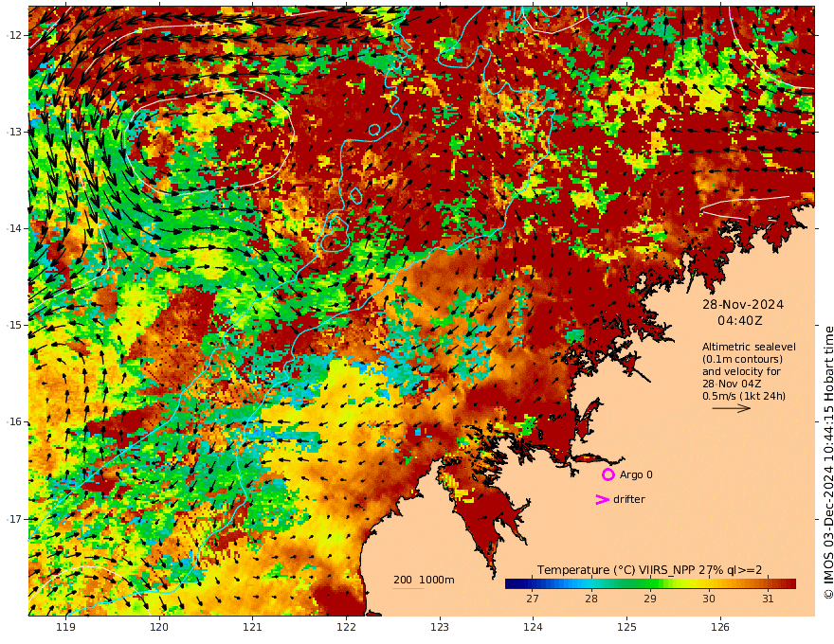Click longitude axis label 122

pos(346,627)
